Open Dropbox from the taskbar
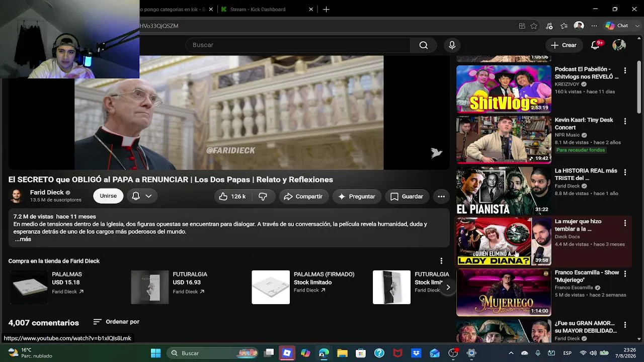The height and width of the screenshot is (362, 644). pos(416,353)
